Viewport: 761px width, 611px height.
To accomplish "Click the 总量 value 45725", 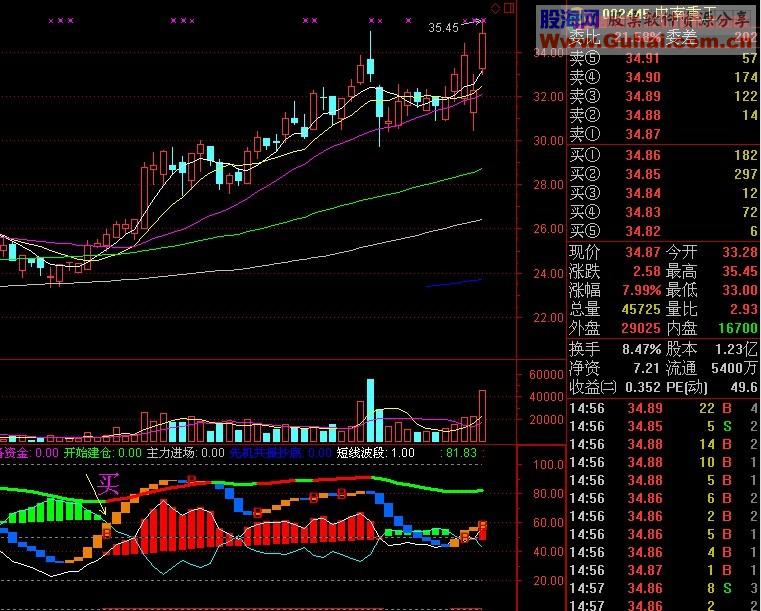I will (641, 309).
